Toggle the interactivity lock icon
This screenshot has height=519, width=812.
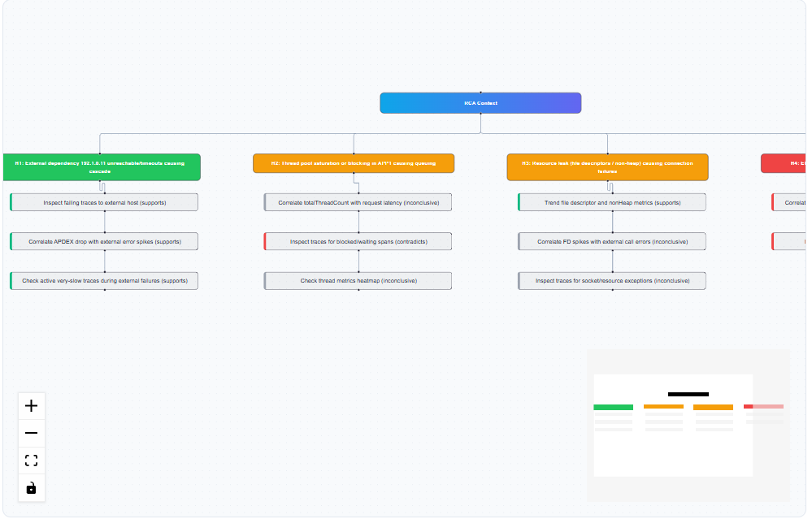pos(31,488)
